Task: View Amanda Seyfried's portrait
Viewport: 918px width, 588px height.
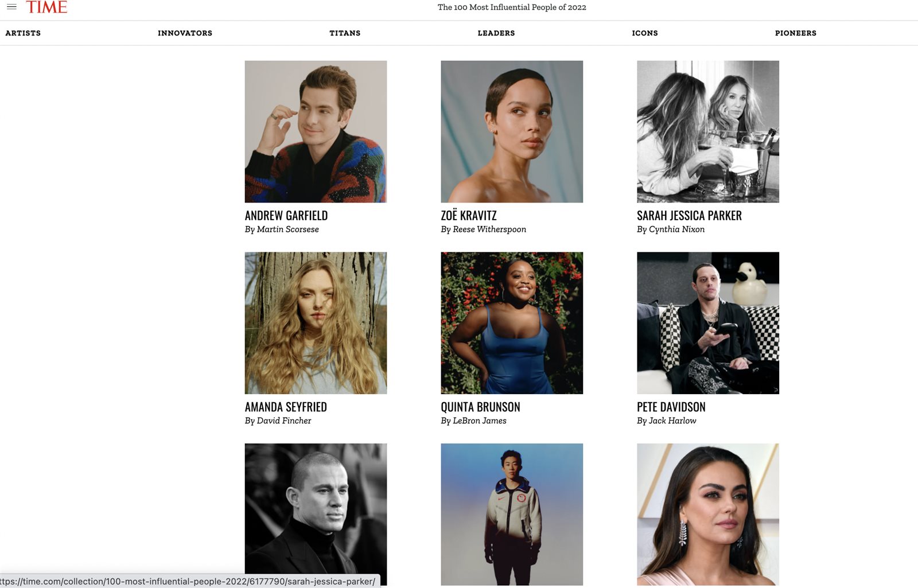Action: click(316, 323)
